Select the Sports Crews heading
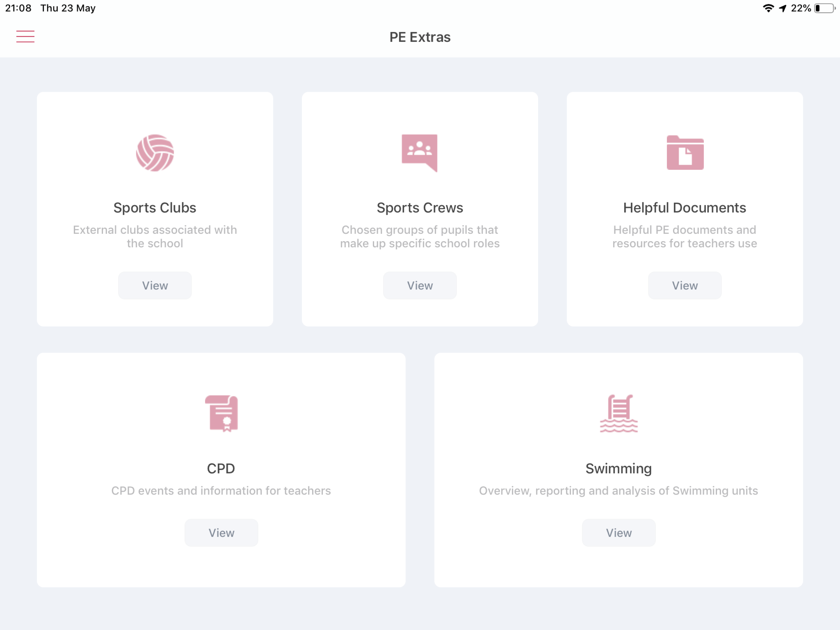The width and height of the screenshot is (840, 630). pyautogui.click(x=420, y=208)
